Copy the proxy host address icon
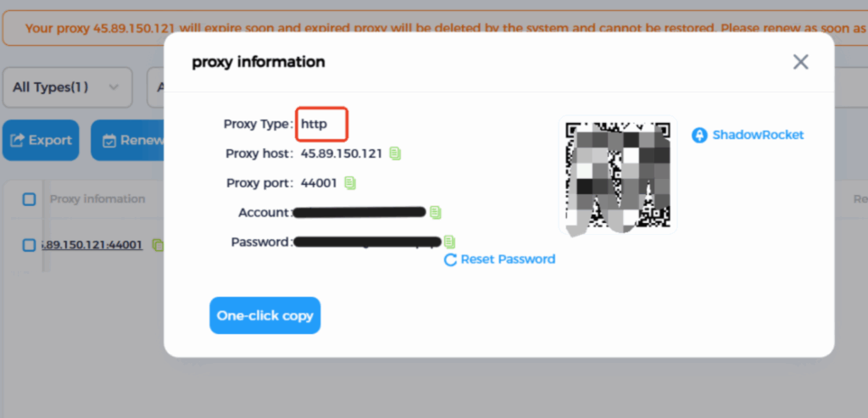Screen dimensions: 868x418 (x=395, y=153)
